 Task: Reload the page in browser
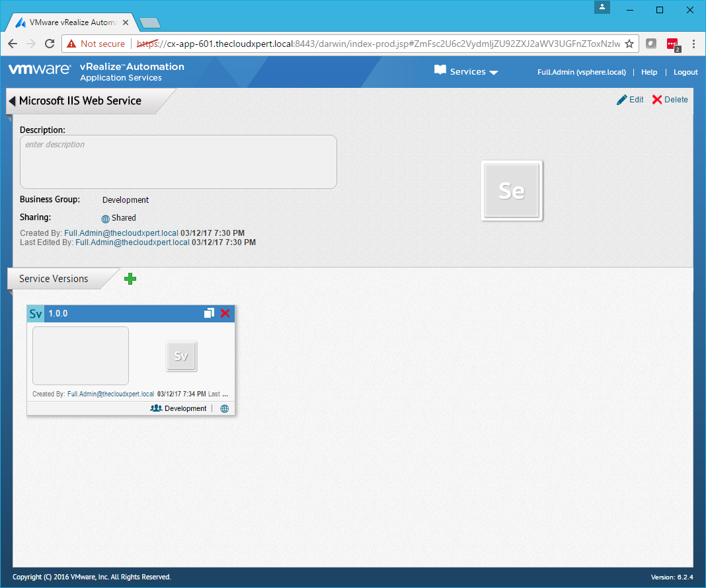click(50, 44)
